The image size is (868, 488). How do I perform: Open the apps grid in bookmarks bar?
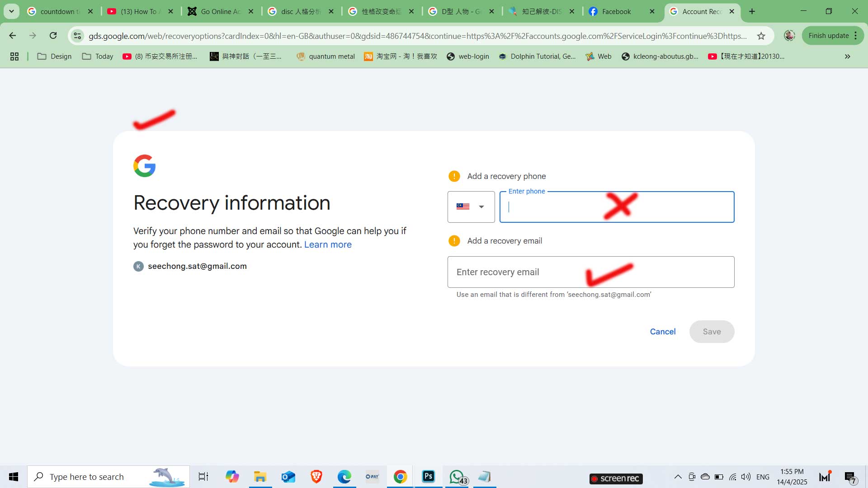[x=14, y=56]
